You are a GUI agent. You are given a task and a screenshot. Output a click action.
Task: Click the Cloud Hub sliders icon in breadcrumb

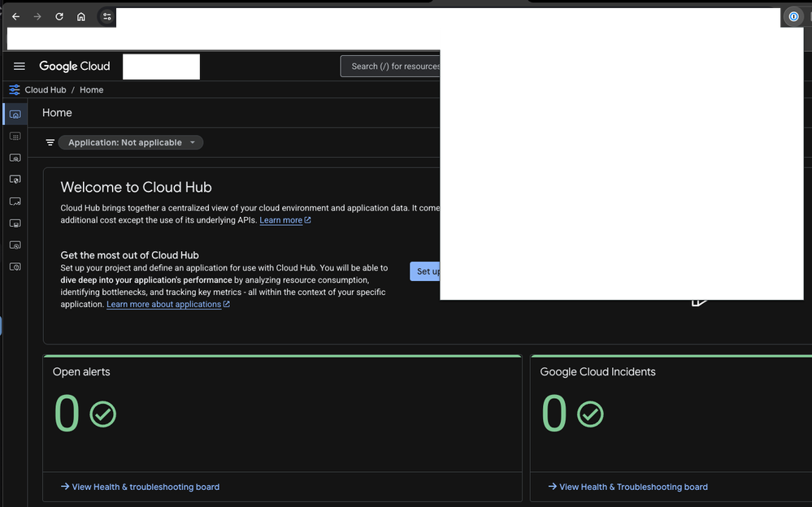[x=15, y=90]
